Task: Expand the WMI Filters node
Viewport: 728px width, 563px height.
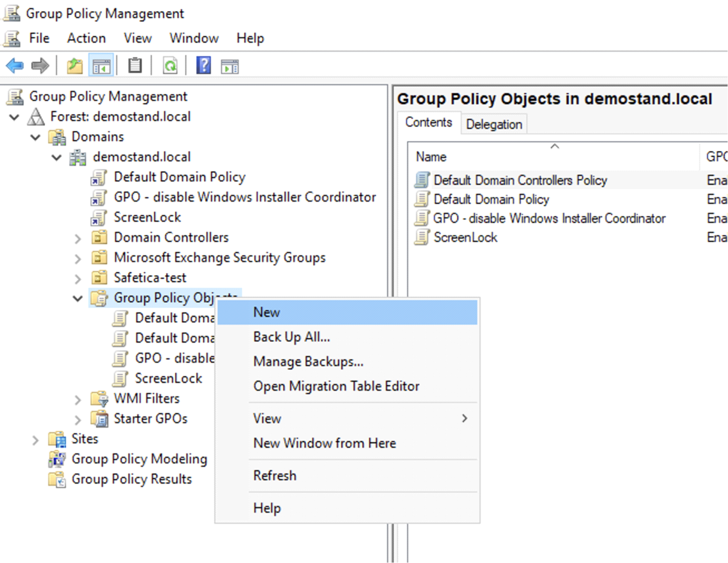Action: coord(78,400)
